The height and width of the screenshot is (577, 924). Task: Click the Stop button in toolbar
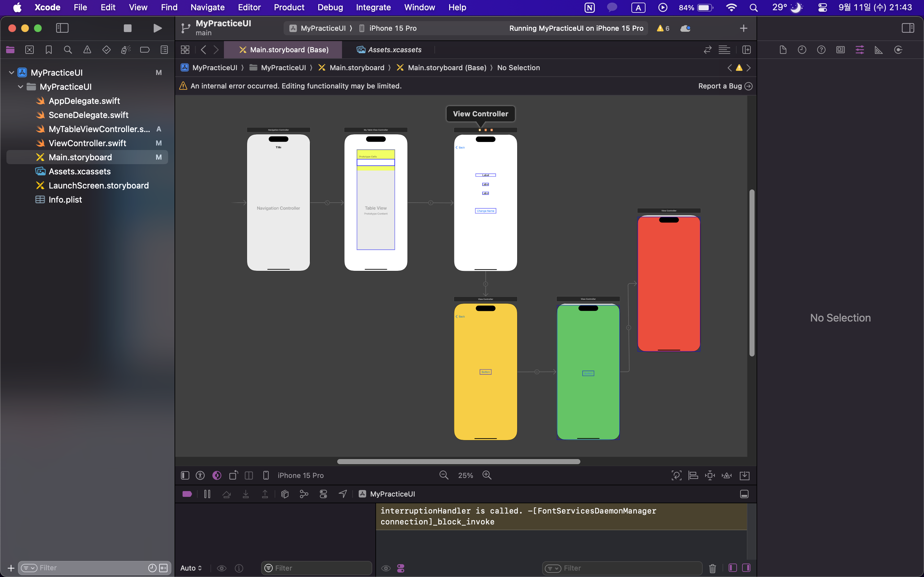pos(127,28)
